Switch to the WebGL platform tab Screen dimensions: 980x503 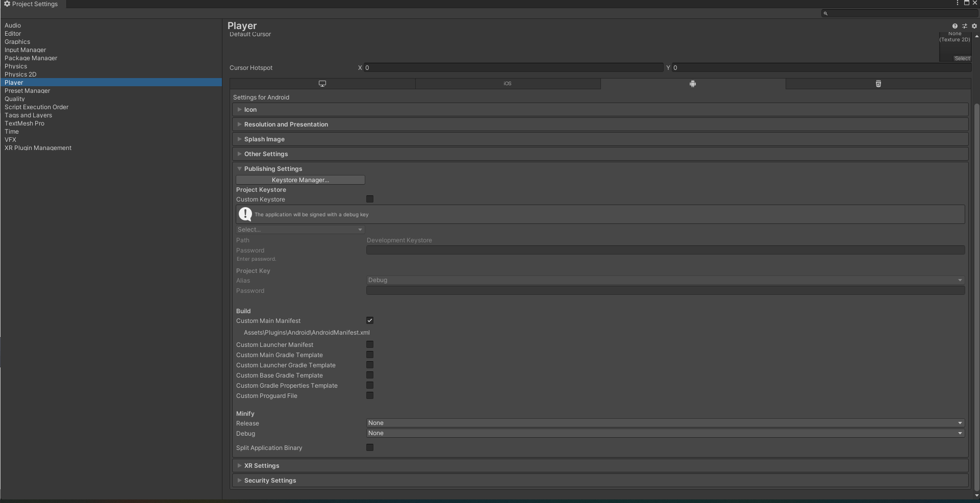[x=878, y=84]
